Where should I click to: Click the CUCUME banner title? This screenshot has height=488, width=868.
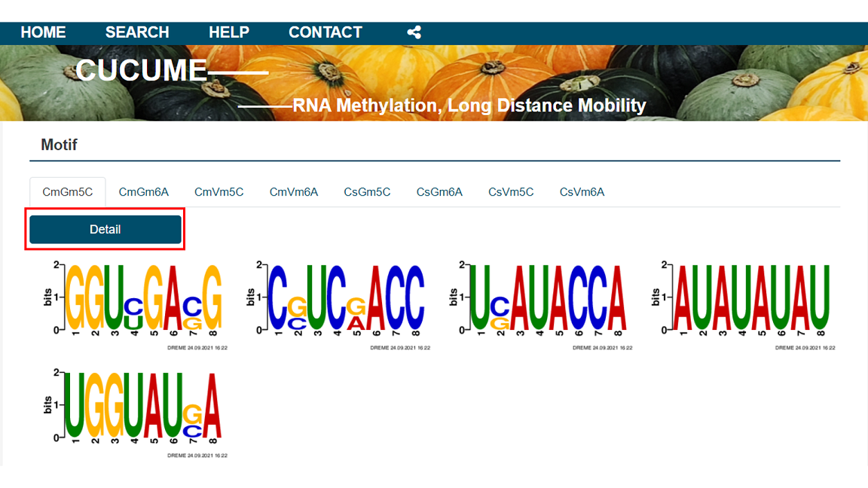pyautogui.click(x=141, y=70)
